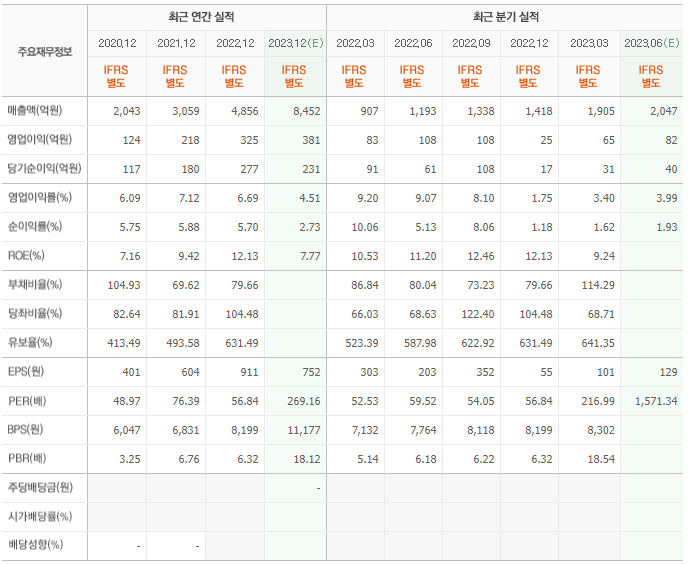The height and width of the screenshot is (564, 688).
Task: Click the 231 estimated net income
Action: (x=311, y=169)
